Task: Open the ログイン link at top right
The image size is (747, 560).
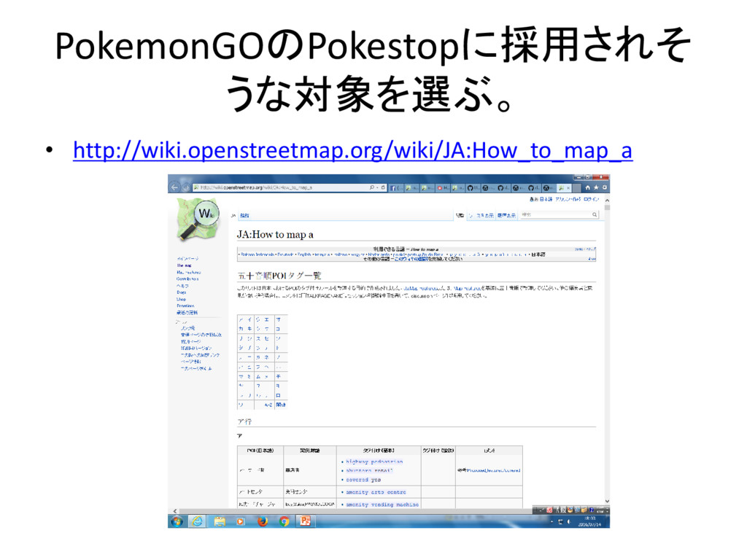Action: click(591, 199)
